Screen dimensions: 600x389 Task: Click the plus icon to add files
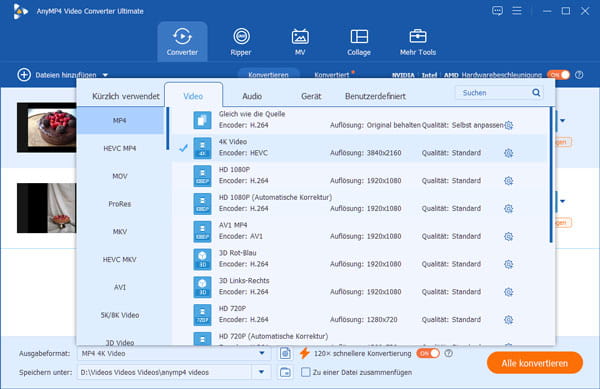coord(24,75)
